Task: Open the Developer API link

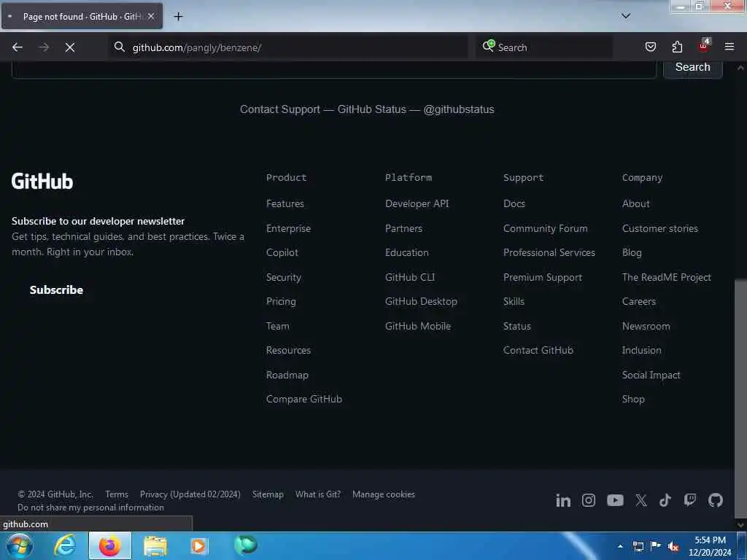Action: point(417,203)
